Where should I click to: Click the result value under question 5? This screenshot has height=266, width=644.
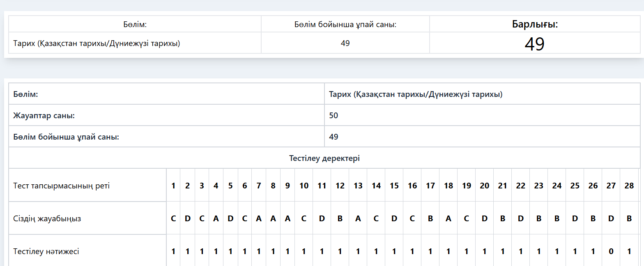click(x=230, y=251)
